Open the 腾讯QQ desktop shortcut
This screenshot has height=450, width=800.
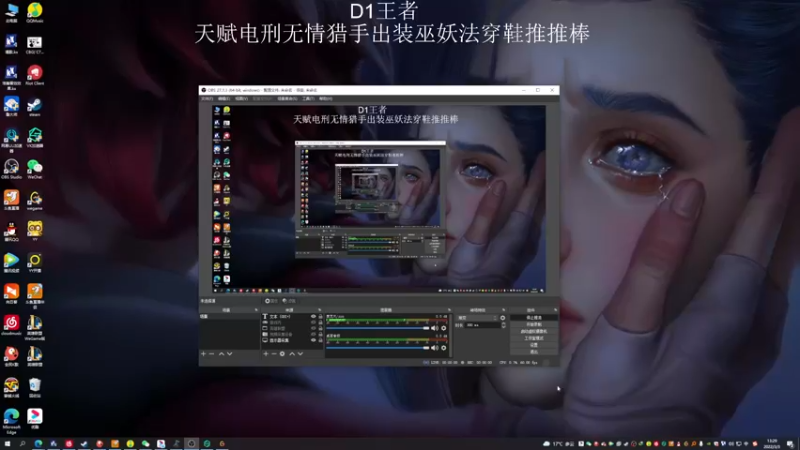click(11, 232)
